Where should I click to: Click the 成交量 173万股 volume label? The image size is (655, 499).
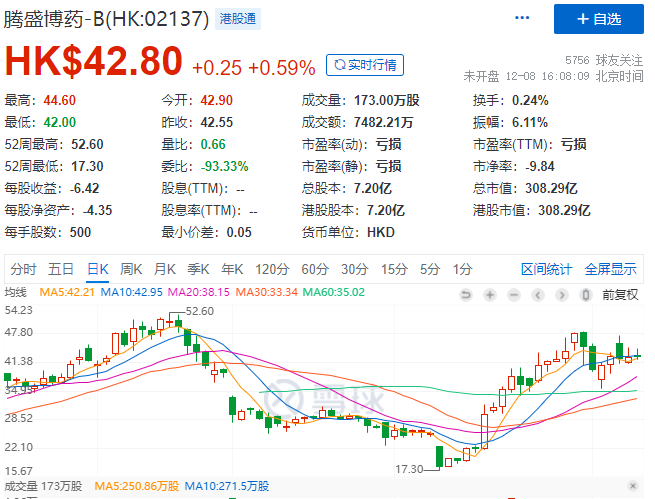click(43, 486)
